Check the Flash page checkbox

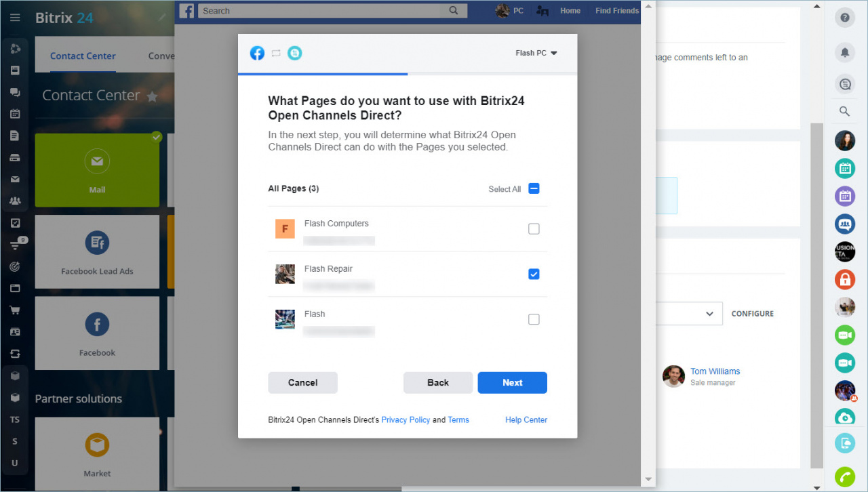[x=534, y=319]
